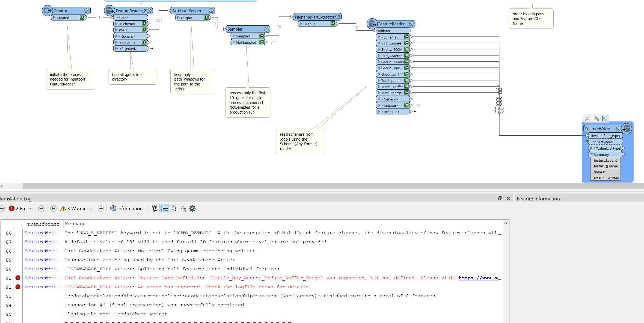This screenshot has height=323, width=644.
Task: Expand <Rejected> port on FeatureReader
Action: pyautogui.click(x=379, y=111)
